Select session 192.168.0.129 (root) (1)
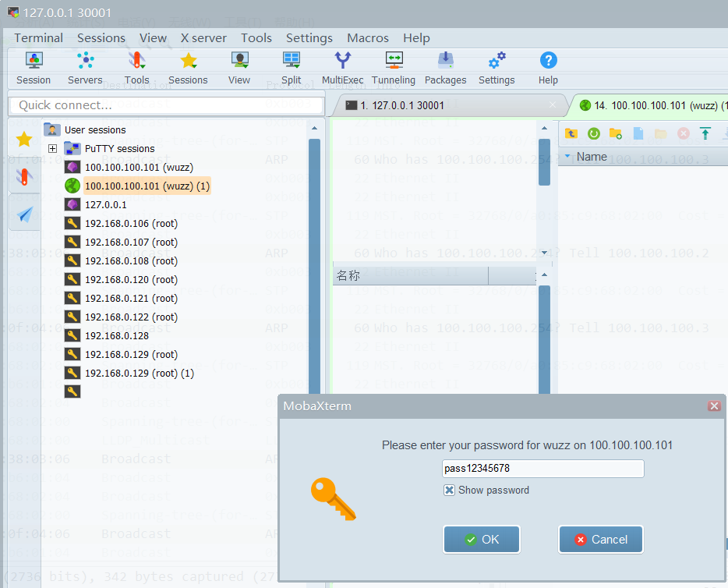This screenshot has height=588, width=728. [140, 373]
